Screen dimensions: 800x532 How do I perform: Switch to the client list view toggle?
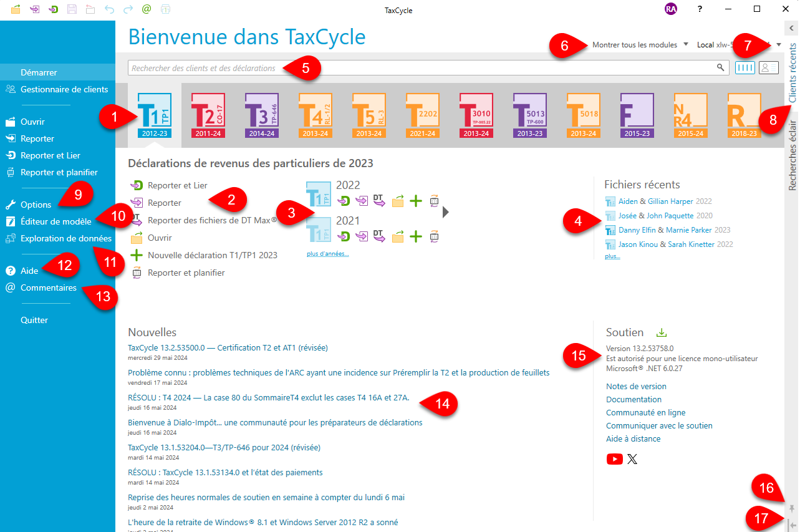[x=769, y=67]
